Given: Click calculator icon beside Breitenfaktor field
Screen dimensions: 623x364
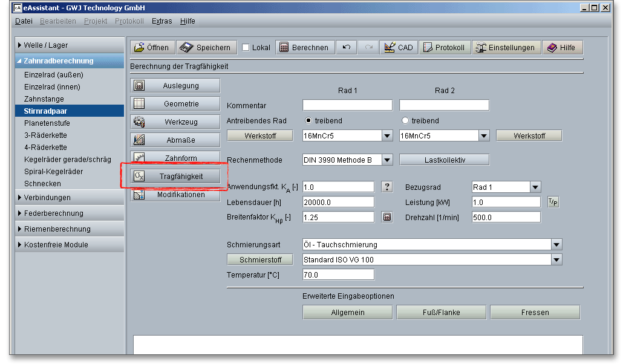Looking at the screenshot, I should click(x=387, y=217).
